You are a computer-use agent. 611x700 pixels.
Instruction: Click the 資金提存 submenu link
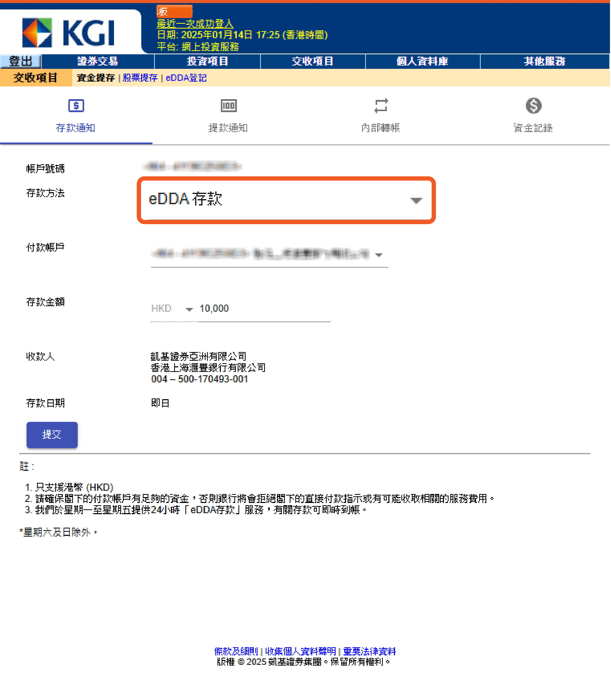96,78
